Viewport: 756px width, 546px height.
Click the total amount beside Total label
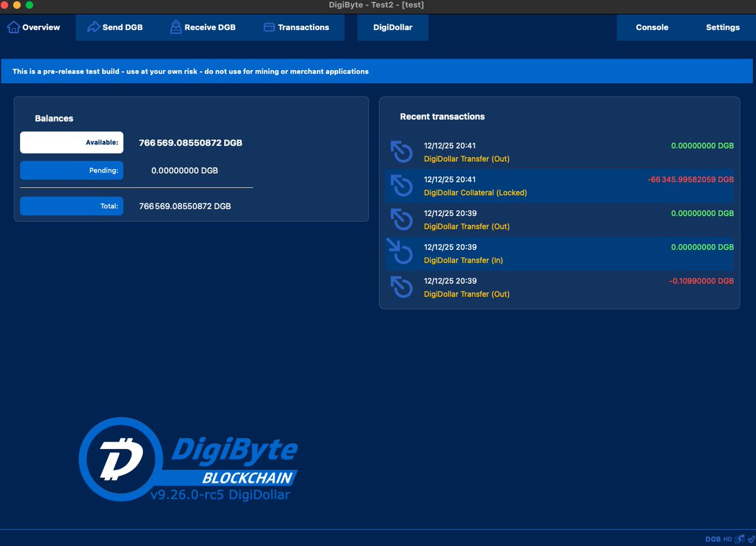(185, 206)
